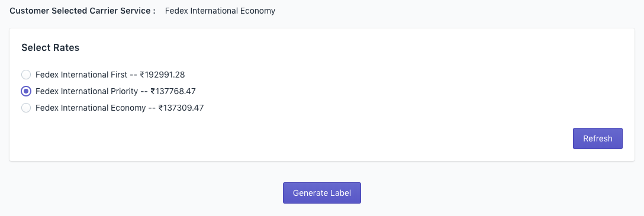Viewport: 644px width, 216px height.
Task: Click the ₹137768.47 price
Action: [173, 91]
